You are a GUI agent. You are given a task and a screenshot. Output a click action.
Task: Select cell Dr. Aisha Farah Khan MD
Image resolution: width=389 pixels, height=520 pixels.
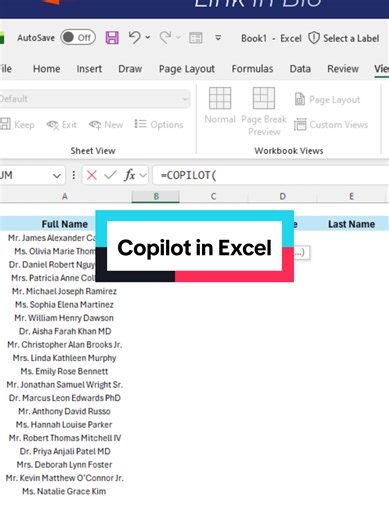pos(65,331)
